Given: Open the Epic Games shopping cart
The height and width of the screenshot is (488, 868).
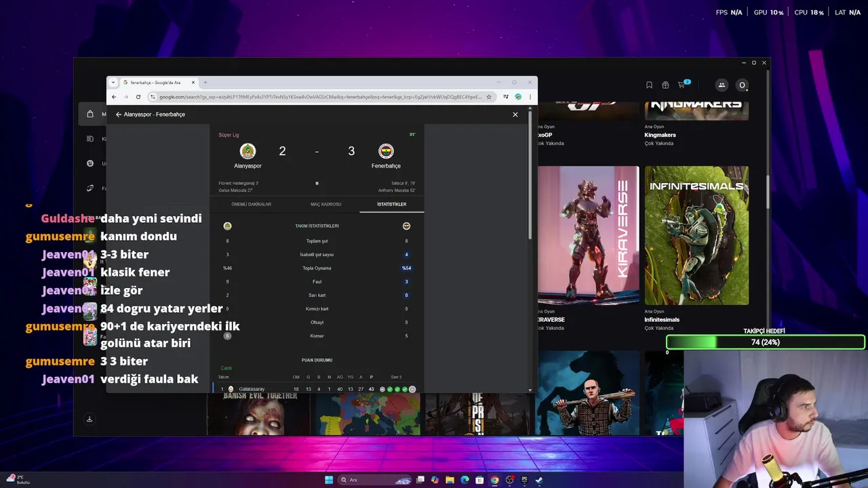Looking at the screenshot, I should point(684,84).
